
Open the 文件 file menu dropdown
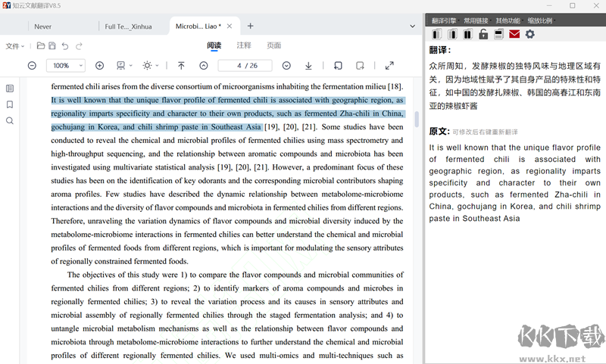(x=15, y=46)
